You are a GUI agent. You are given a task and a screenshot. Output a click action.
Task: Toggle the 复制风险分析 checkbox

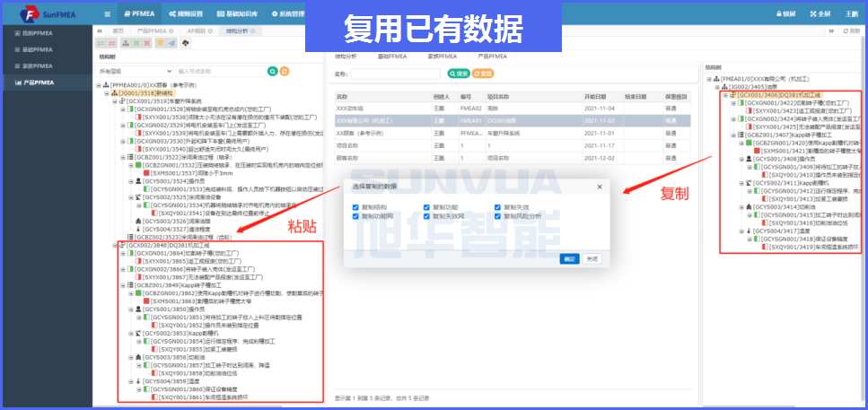(x=497, y=216)
